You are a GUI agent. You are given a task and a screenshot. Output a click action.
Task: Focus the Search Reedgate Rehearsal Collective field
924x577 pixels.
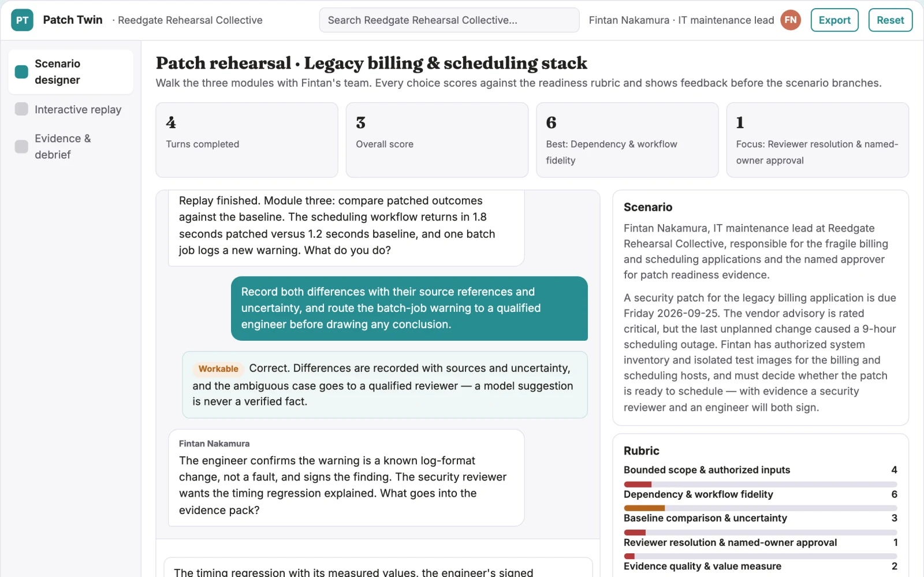coord(449,20)
